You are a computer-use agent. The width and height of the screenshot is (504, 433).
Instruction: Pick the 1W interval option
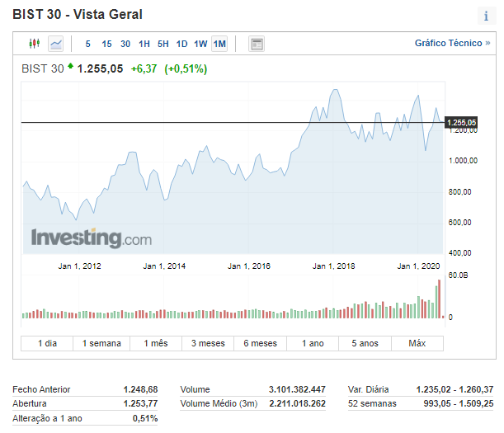(x=200, y=44)
